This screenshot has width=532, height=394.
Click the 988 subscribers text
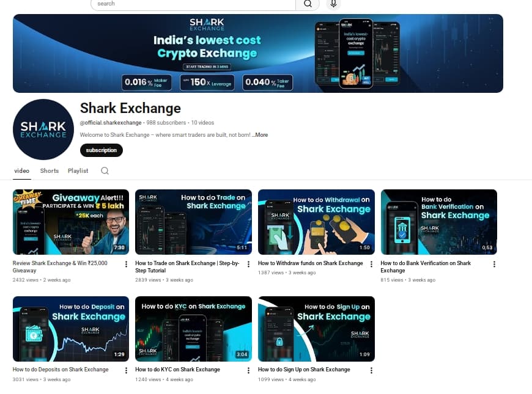pos(166,123)
